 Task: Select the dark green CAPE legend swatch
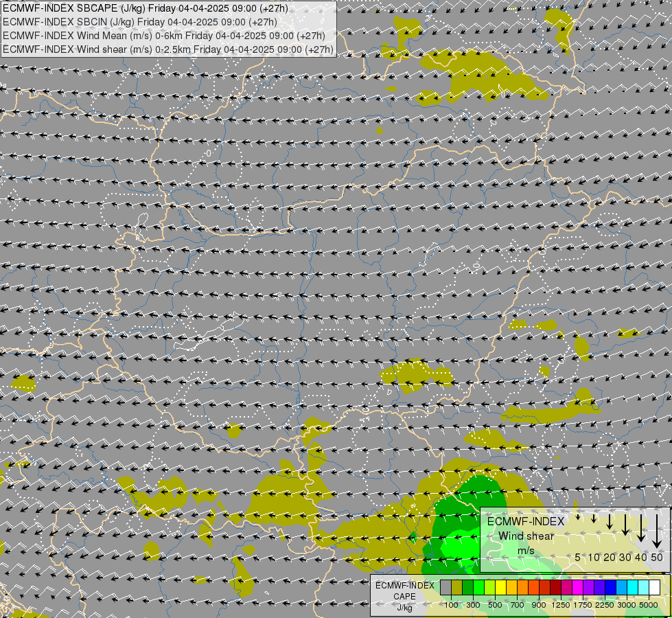[x=468, y=588]
